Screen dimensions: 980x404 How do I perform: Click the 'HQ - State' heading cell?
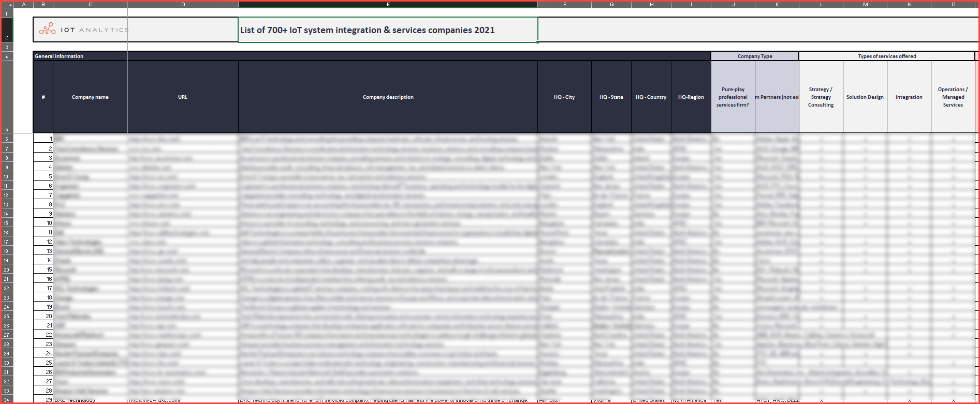pos(611,97)
